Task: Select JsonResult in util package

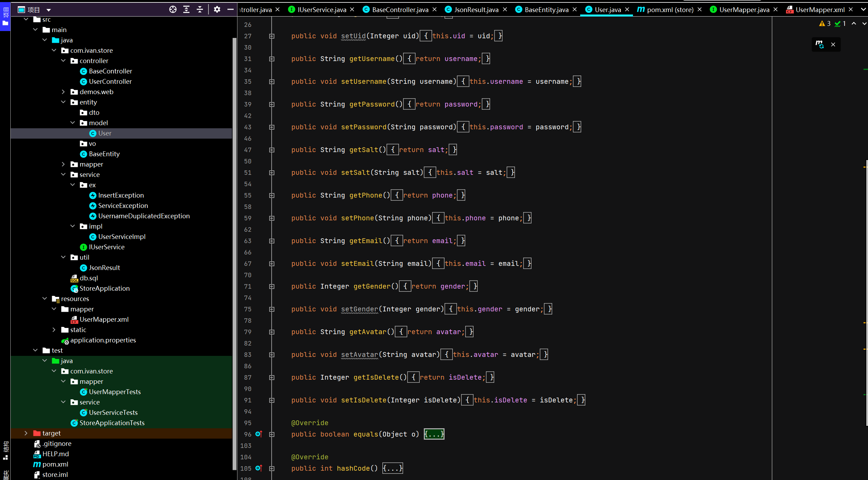Action: [104, 268]
